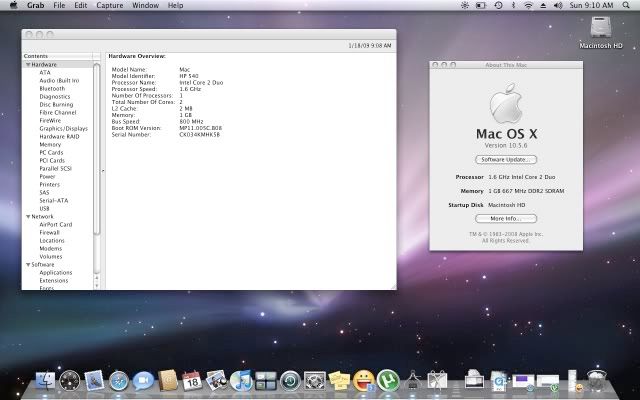Open Spotlight search magnifier in menu bar

point(626,5)
